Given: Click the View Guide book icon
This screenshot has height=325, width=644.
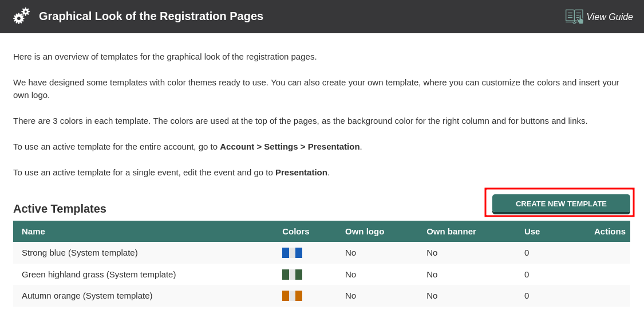Looking at the screenshot, I should [x=574, y=17].
